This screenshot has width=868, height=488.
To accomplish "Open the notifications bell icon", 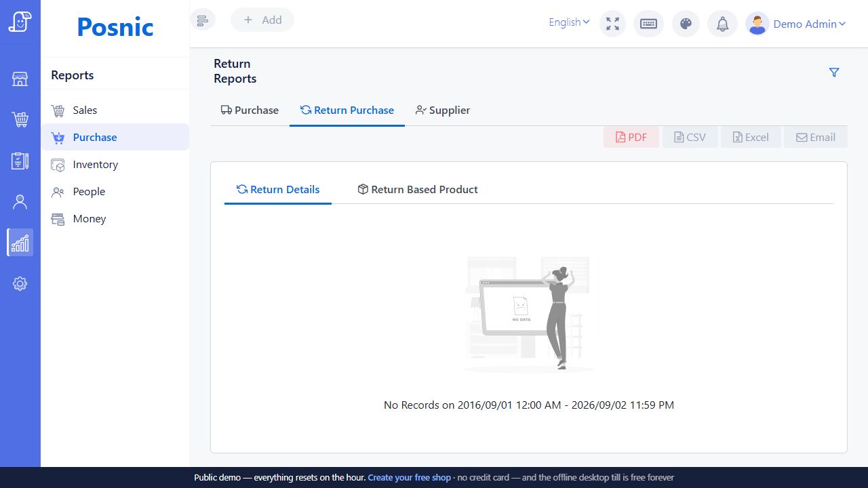I will point(723,24).
